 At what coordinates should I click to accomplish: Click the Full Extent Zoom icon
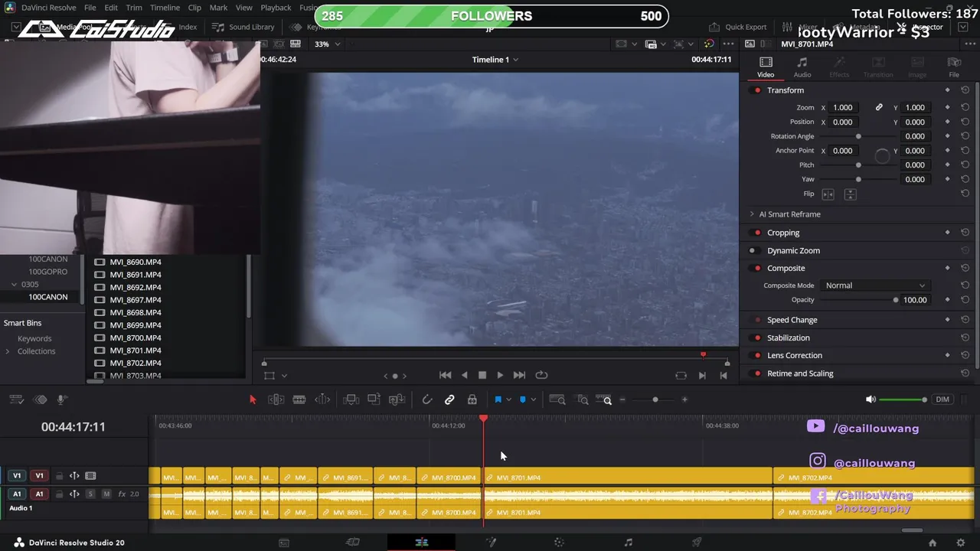coord(557,399)
